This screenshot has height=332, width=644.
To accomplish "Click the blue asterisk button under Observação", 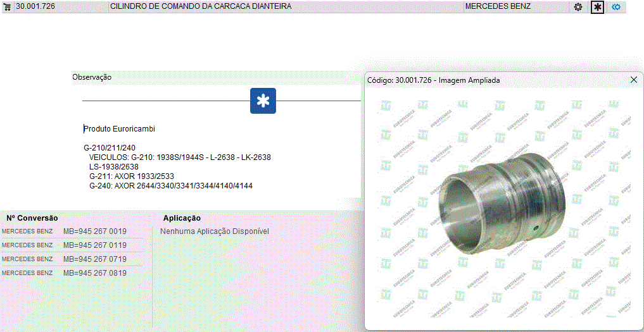I will coord(263,101).
